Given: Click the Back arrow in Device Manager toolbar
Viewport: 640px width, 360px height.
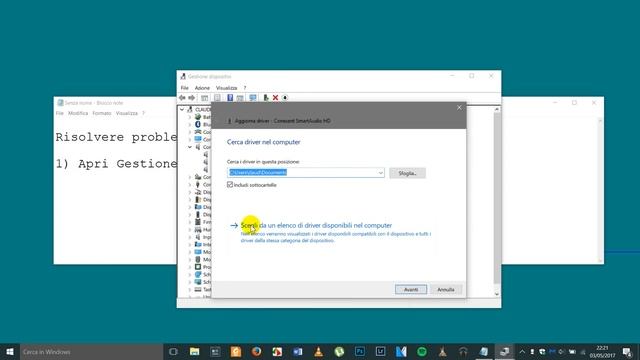Looking at the screenshot, I should (x=182, y=98).
